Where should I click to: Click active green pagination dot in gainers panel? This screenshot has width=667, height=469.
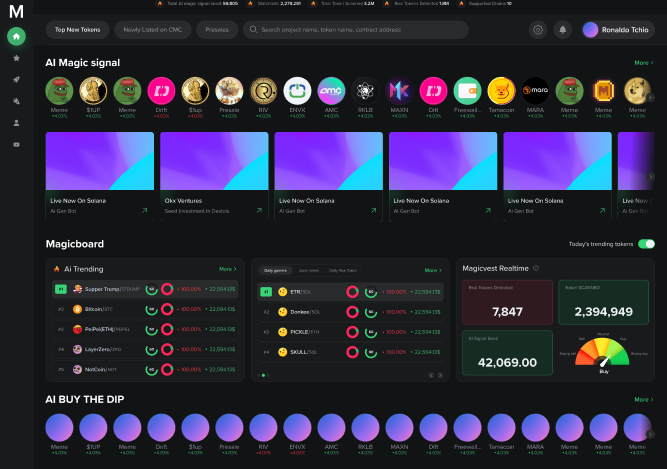pos(263,375)
